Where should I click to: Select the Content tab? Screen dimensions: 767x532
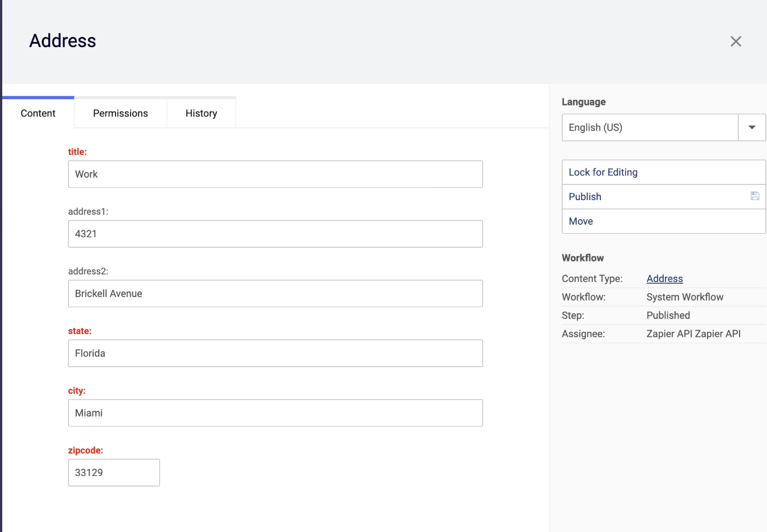pos(38,113)
